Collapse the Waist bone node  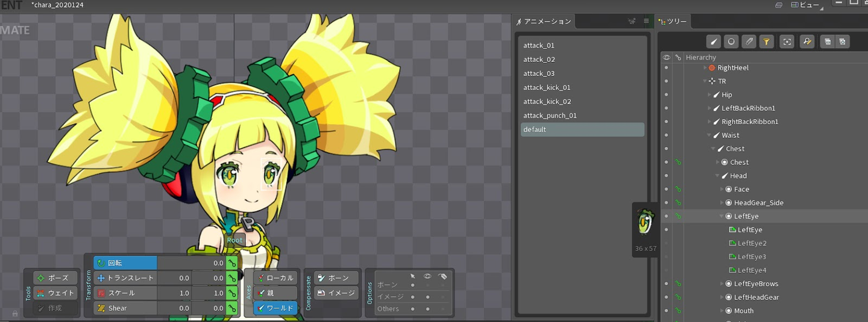(709, 135)
